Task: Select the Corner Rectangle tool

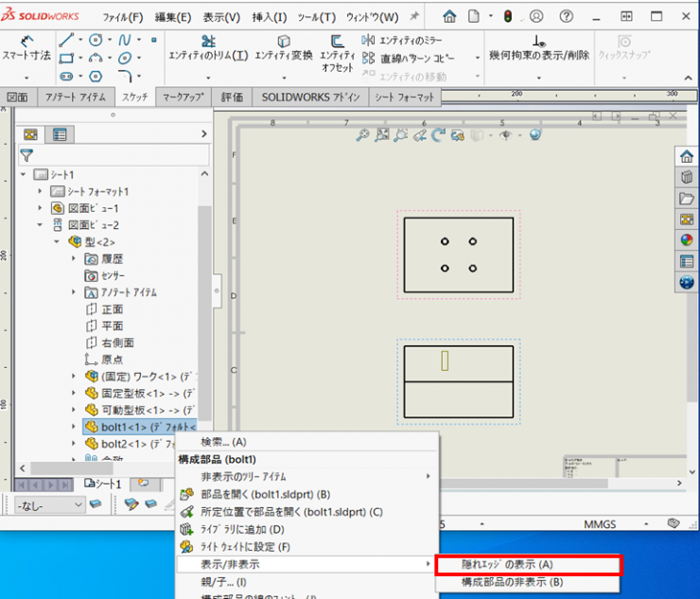Action: [x=66, y=58]
